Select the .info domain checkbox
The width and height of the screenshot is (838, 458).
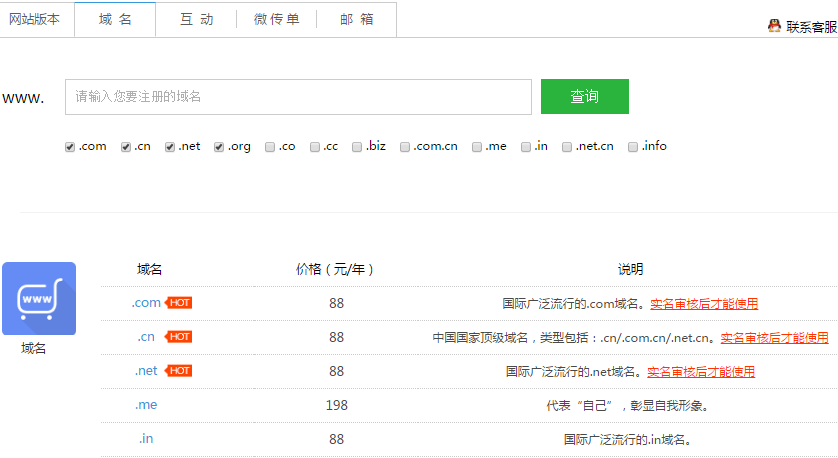(x=633, y=147)
